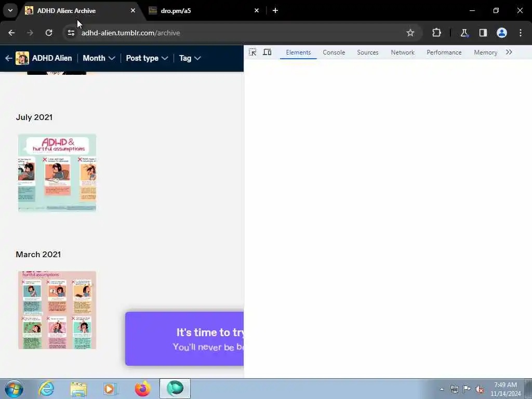Expand the Month filter dropdown
Screen dimensions: 532x399
pos(99,58)
